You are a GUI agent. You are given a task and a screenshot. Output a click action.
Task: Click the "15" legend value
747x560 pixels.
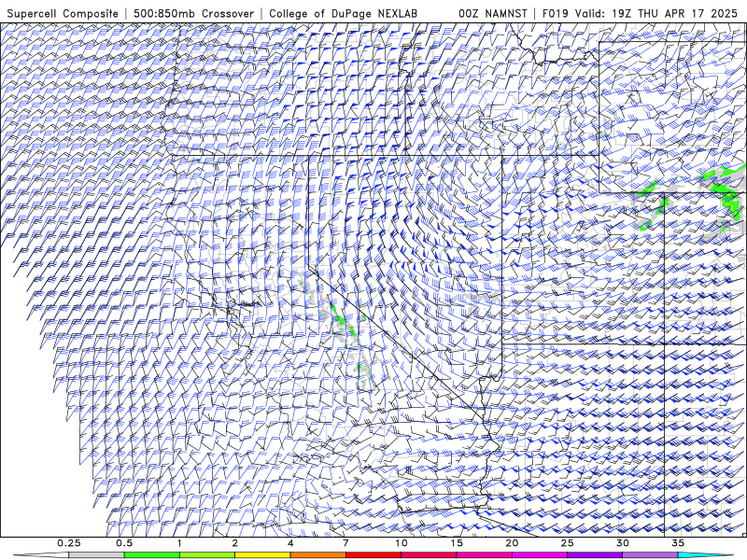pos(457,543)
